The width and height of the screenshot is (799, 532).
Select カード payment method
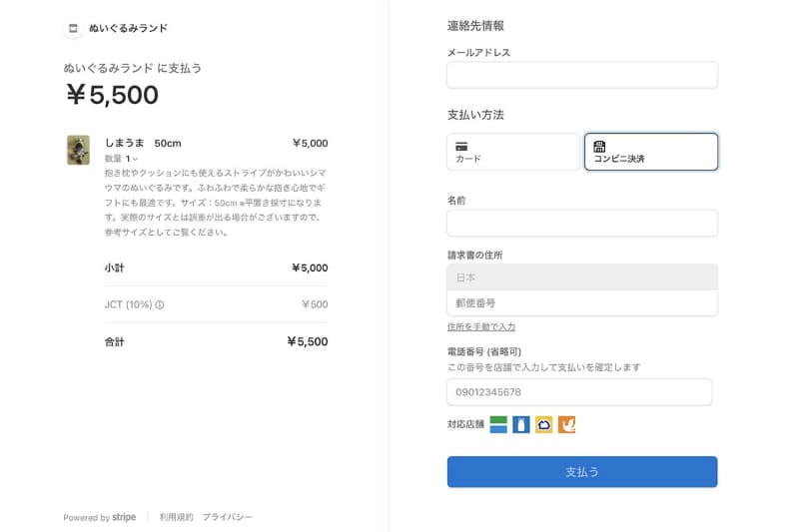(x=513, y=152)
